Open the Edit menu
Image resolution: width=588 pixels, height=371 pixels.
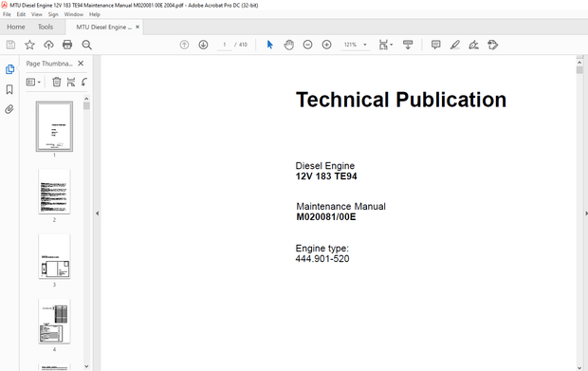(x=21, y=14)
